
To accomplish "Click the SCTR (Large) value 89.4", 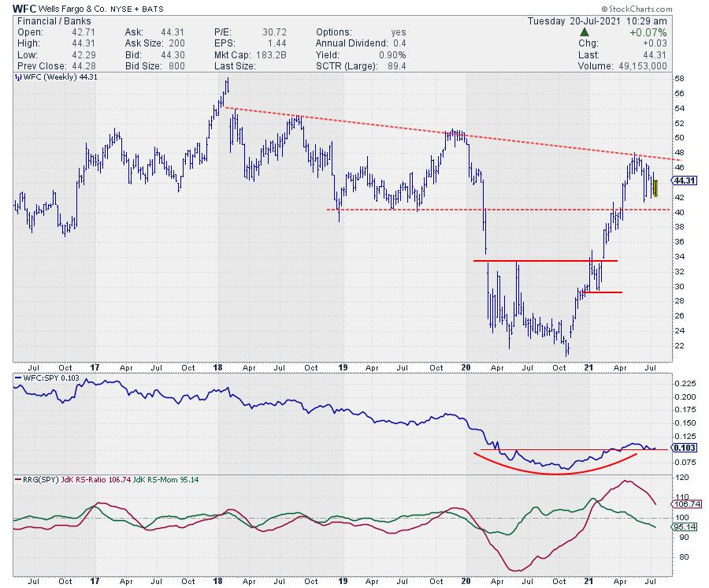I will pos(398,66).
